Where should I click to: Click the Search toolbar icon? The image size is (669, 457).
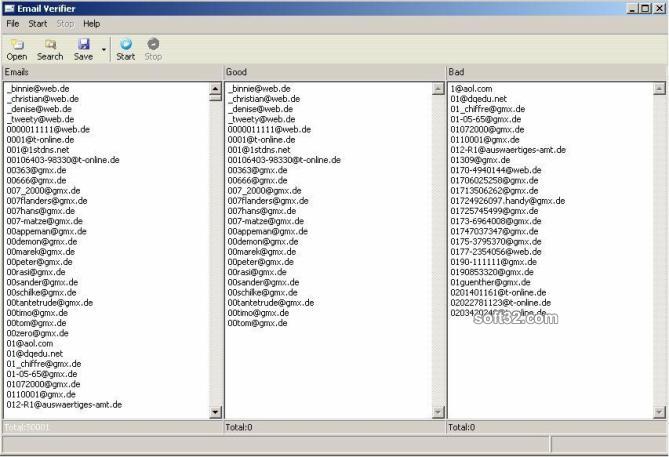tap(50, 45)
